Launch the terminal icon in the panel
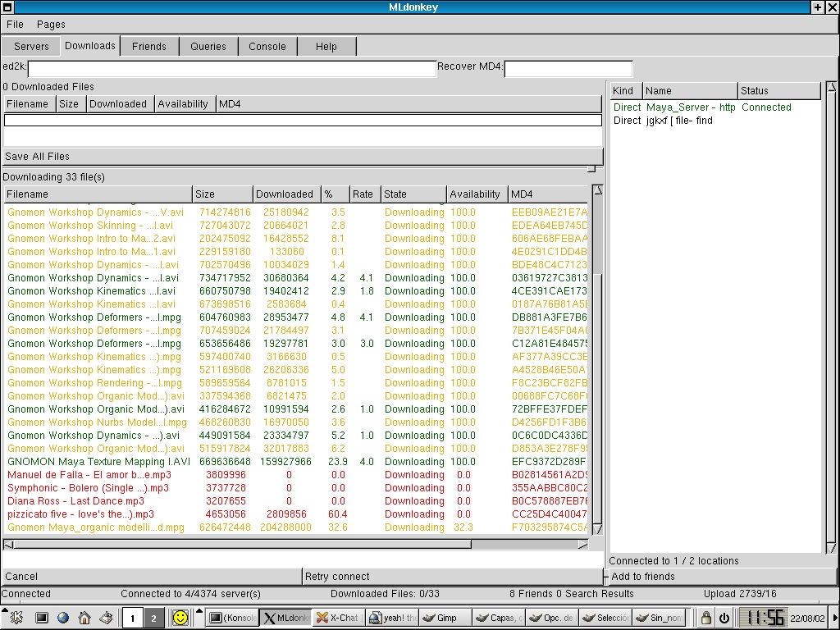The width and height of the screenshot is (840, 630). [41, 618]
